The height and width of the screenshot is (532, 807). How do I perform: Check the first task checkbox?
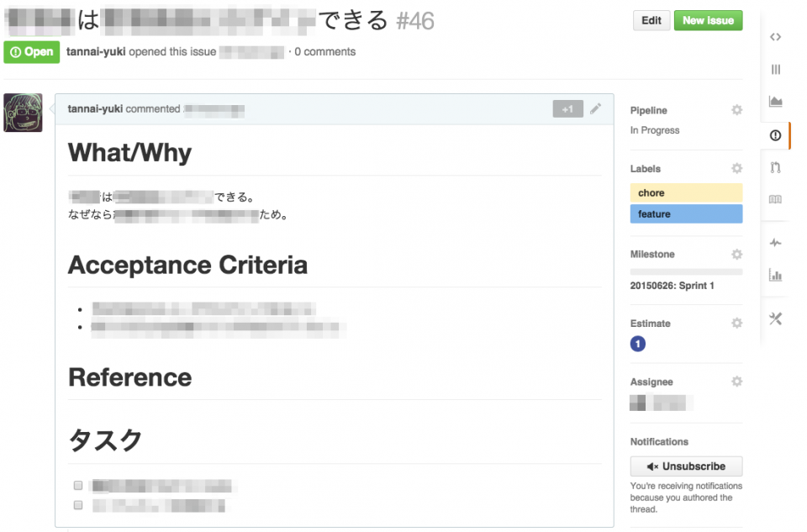[x=77, y=485]
